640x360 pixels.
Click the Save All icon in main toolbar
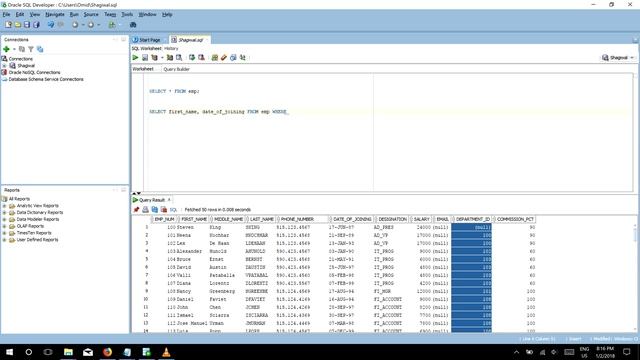(x=36, y=25)
